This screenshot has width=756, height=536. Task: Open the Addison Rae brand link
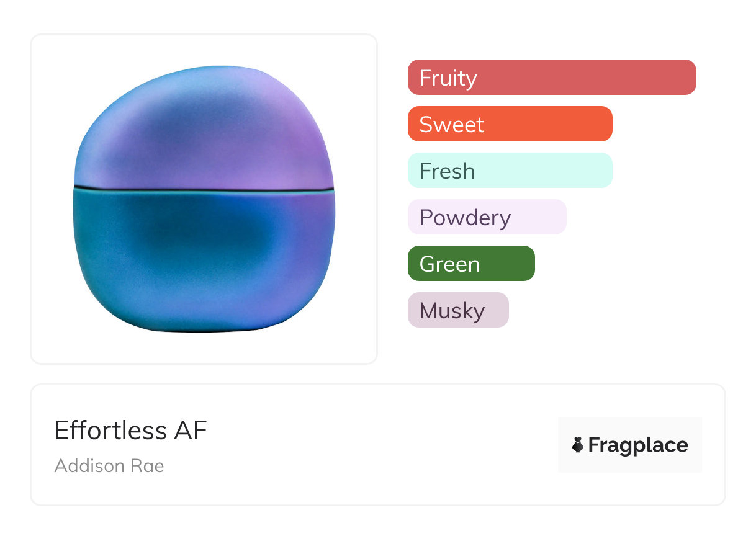109,466
